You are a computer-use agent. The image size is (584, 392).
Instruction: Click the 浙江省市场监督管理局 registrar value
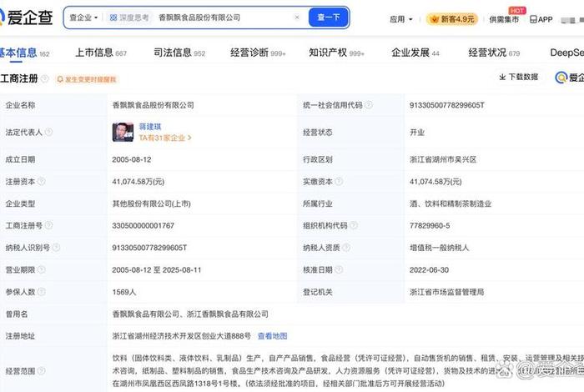pos(446,292)
